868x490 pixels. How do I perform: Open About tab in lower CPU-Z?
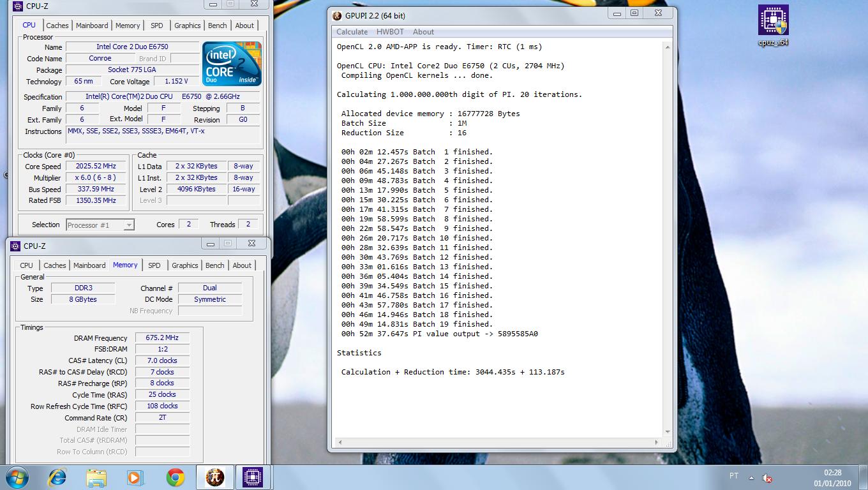coord(242,265)
